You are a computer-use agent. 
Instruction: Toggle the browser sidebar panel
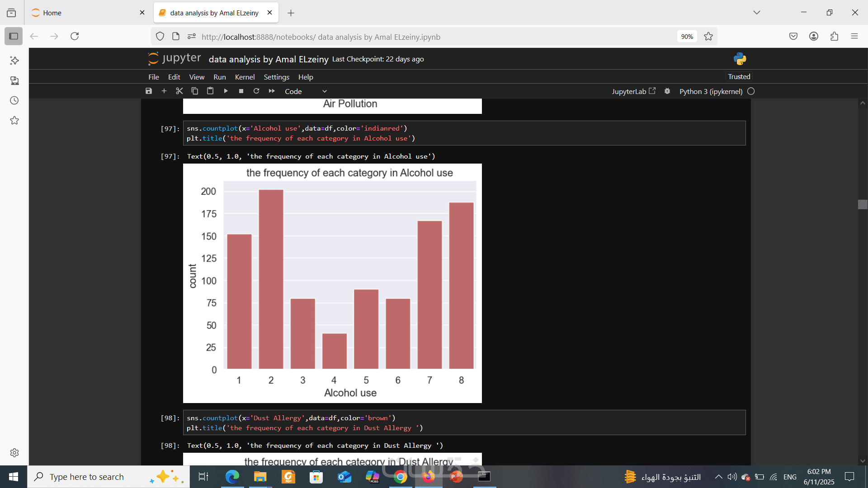(x=14, y=36)
